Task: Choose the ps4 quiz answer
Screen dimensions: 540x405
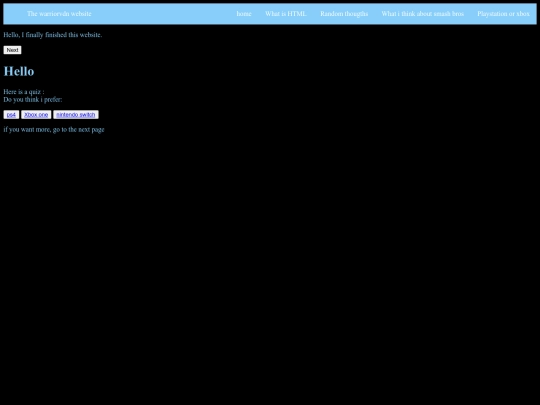Action: tap(11, 115)
